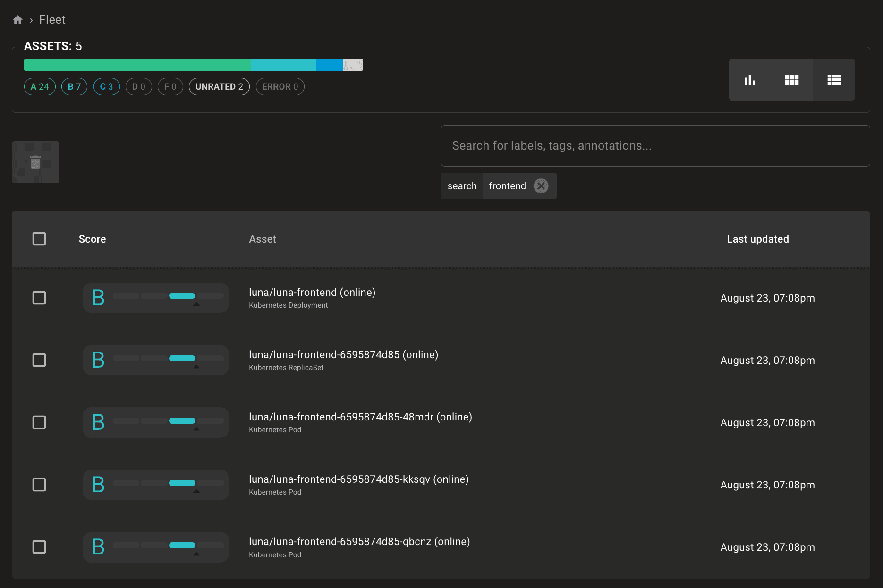
Task: Click the B score badge for qbcnz pod
Action: coord(98,547)
